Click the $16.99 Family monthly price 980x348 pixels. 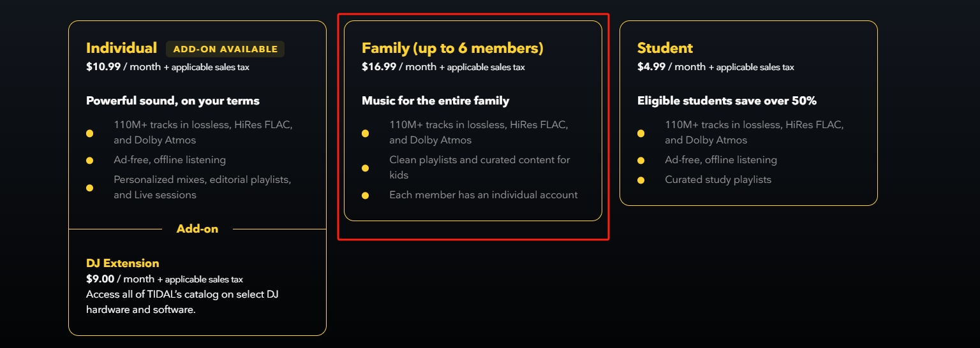pyautogui.click(x=379, y=67)
